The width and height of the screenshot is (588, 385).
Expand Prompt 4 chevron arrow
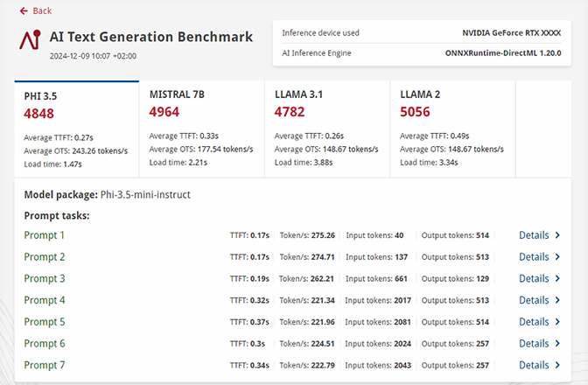pyautogui.click(x=557, y=300)
